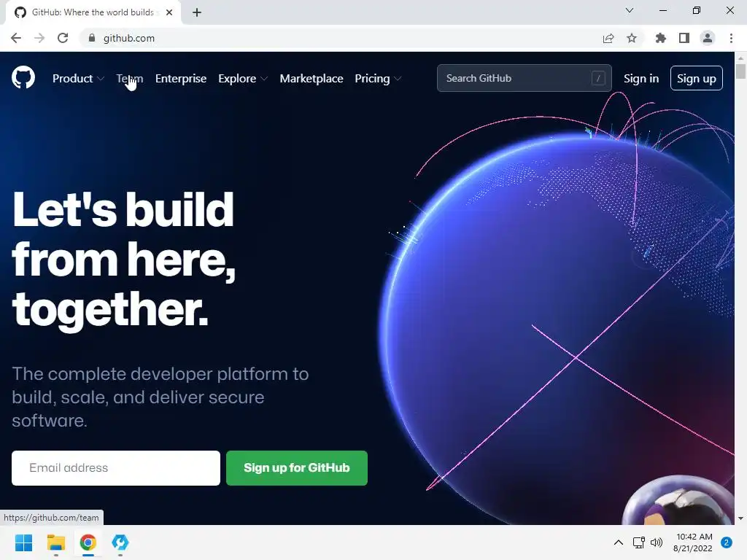
Task: Expand the Pricing dropdown menu
Action: point(378,79)
